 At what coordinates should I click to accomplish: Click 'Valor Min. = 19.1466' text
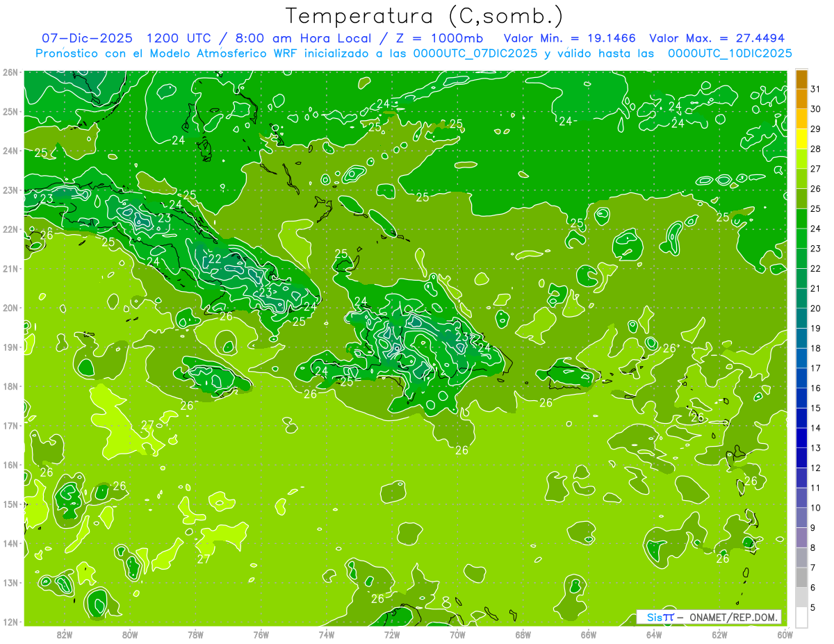569,38
